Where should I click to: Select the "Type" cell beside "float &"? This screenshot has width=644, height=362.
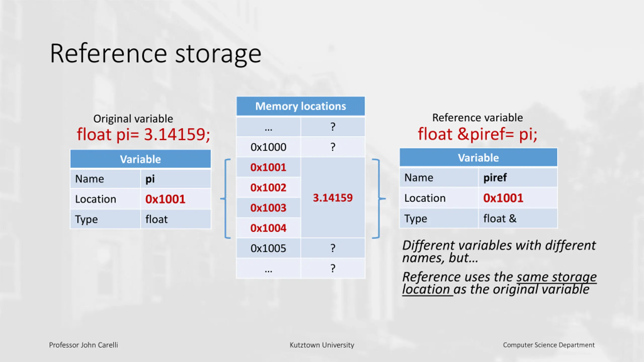[x=439, y=218]
